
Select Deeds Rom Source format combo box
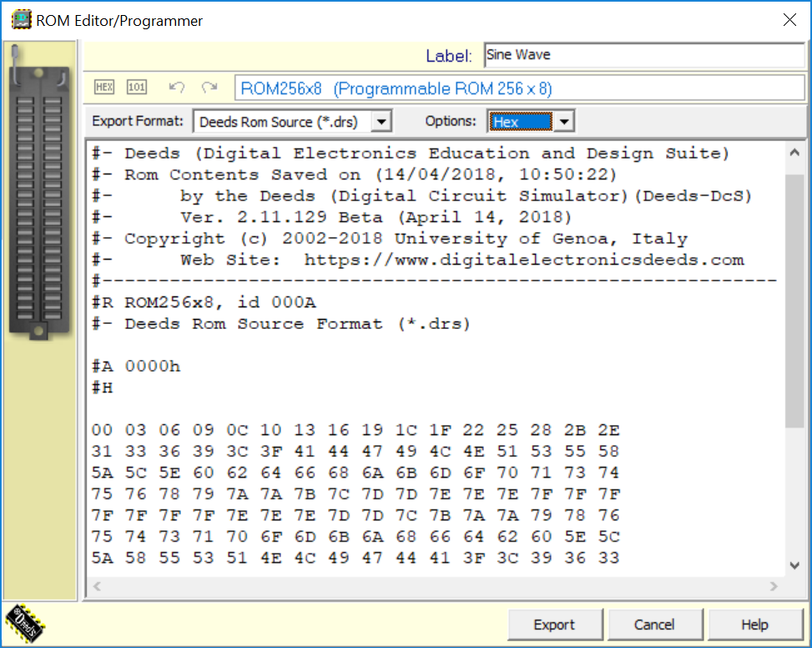click(292, 122)
